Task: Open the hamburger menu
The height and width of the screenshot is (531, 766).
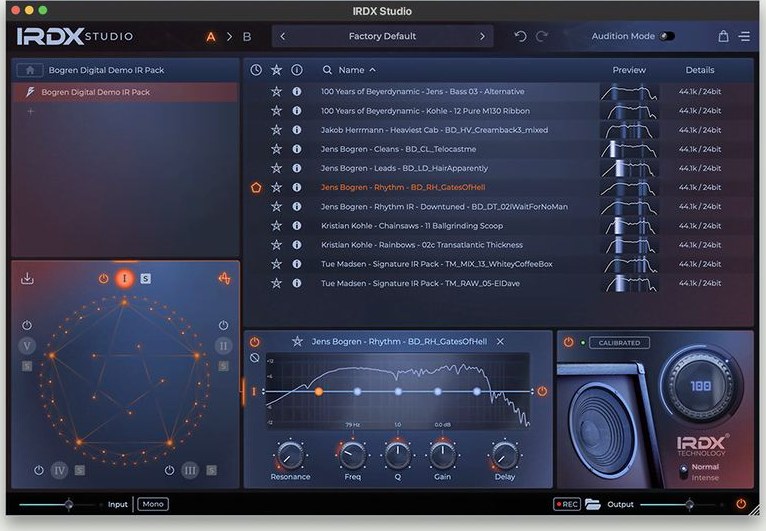Action: click(x=744, y=36)
